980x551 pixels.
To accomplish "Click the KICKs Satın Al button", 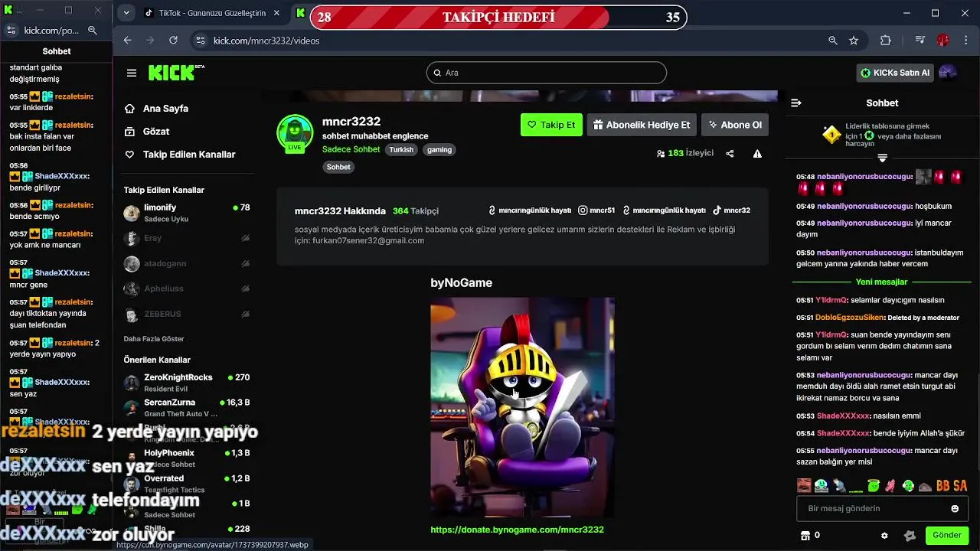I will tap(895, 73).
